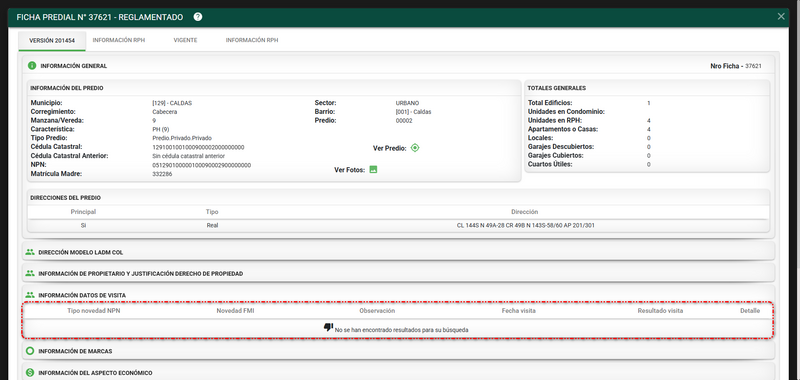The width and height of the screenshot is (800, 380).
Task: Click the Tipo column header in addresses table
Action: coord(212,212)
